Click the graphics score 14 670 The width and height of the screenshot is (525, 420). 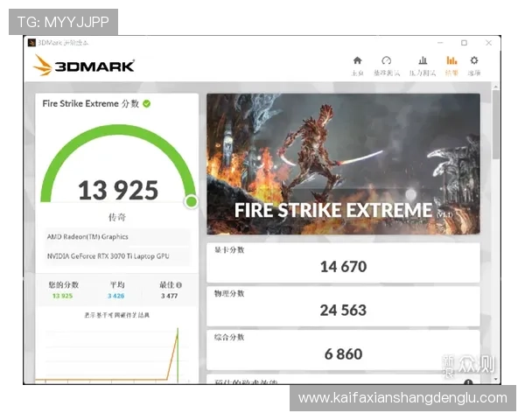[x=344, y=267]
